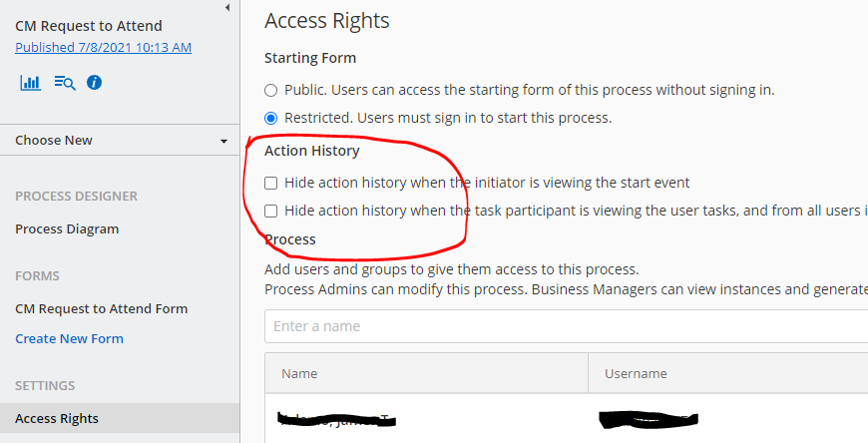Expand the Choose New dropdown
868x443 pixels.
(120, 140)
